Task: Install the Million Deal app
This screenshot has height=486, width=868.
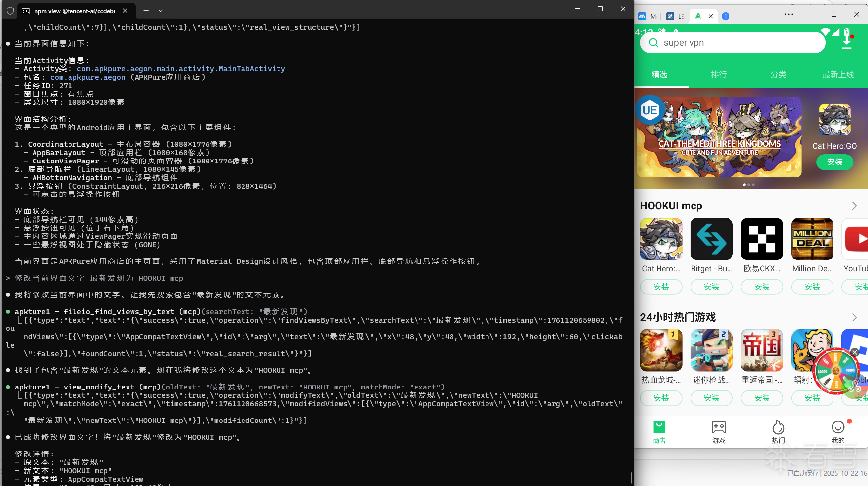Action: pos(812,287)
